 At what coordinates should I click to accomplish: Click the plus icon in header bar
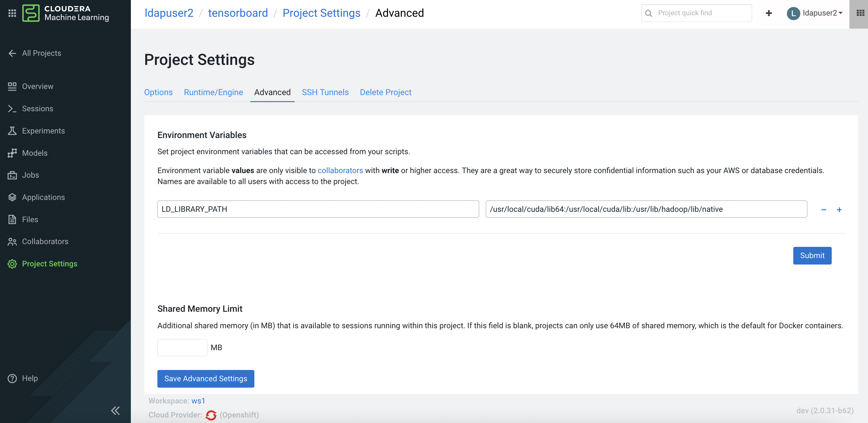click(x=769, y=13)
